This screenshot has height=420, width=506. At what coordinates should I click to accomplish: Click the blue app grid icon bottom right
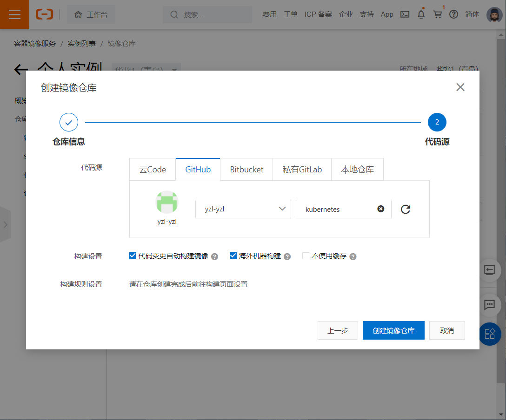490,334
